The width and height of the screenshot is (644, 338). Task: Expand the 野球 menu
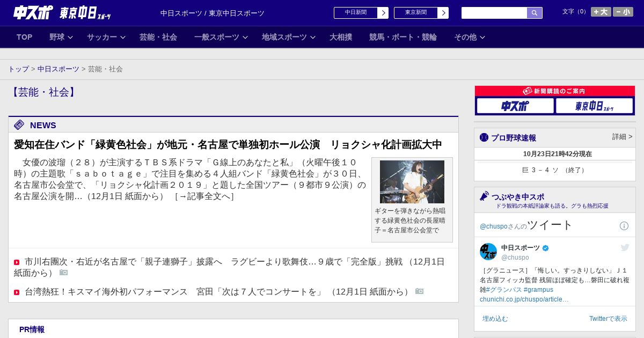pyautogui.click(x=61, y=37)
